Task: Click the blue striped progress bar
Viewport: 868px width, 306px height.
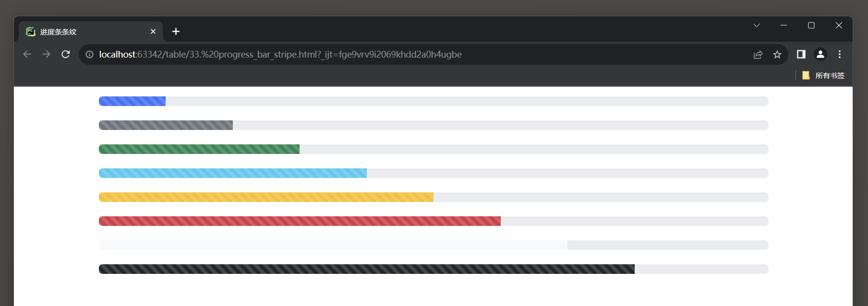Action: pyautogui.click(x=132, y=101)
